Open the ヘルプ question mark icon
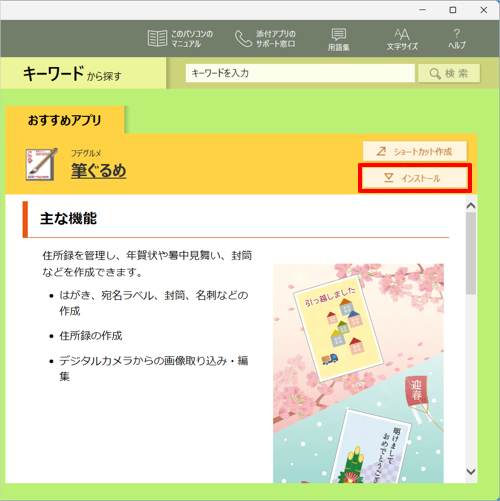The height and width of the screenshot is (501, 500). (456, 33)
